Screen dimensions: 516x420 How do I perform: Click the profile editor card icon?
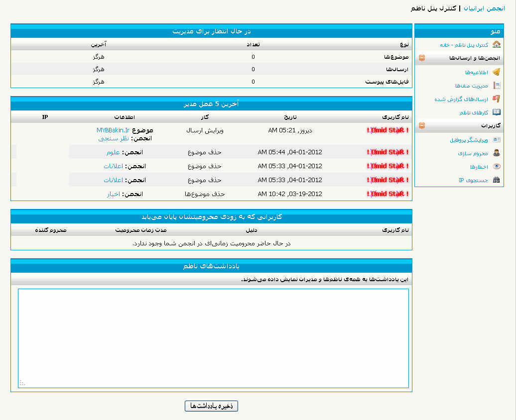pos(497,140)
